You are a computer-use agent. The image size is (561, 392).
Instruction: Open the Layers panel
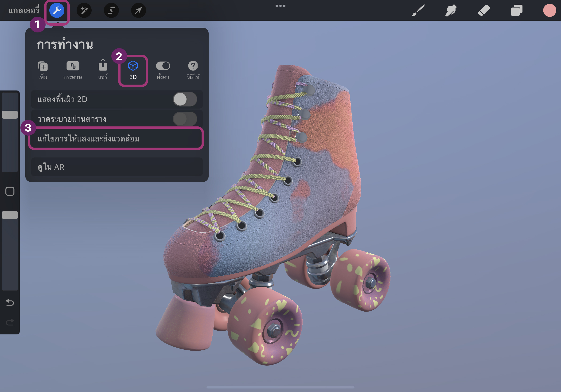point(517,11)
